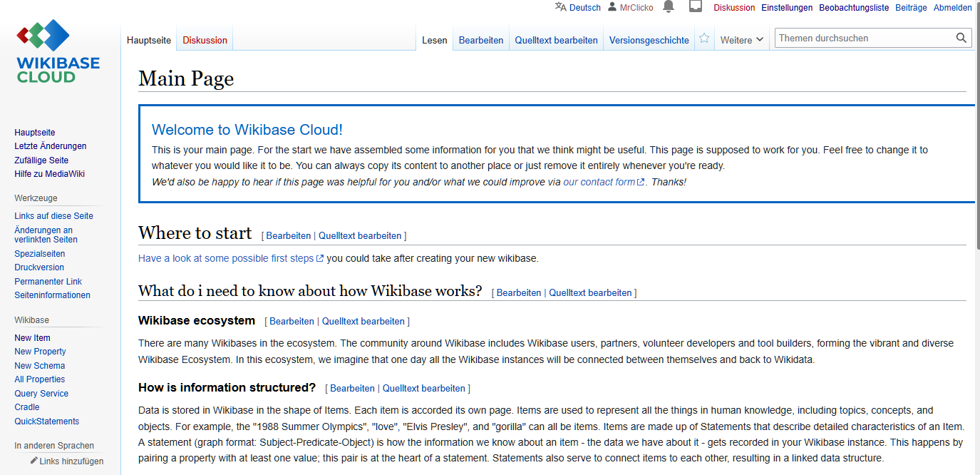The width and height of the screenshot is (980, 475).
Task: Open the Beiträge link
Action: (911, 7)
